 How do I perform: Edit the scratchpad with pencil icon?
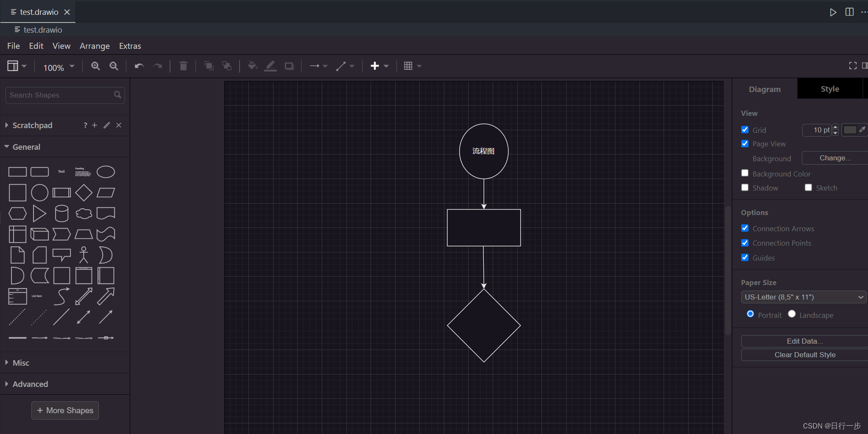(107, 125)
